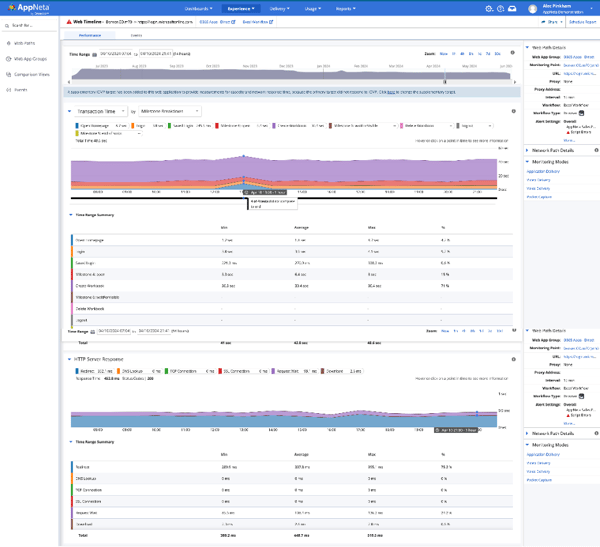Click the Web Timeline alert warning icon
This screenshot has width=600, height=547.
(x=68, y=20)
